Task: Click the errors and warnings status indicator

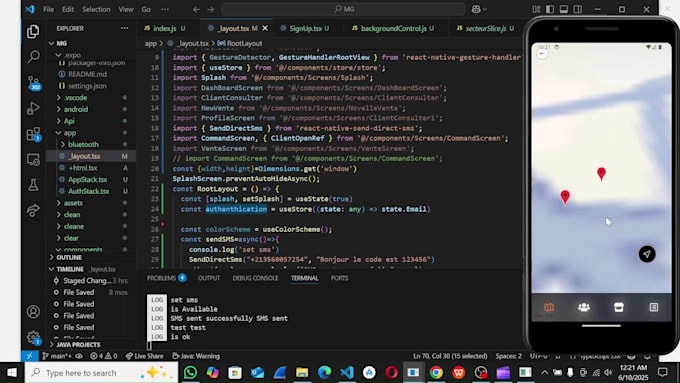Action: coord(103,356)
